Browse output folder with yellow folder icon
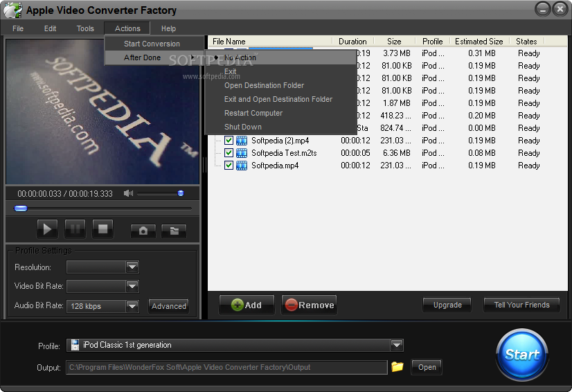Viewport: 572px width, 392px height. 397,366
